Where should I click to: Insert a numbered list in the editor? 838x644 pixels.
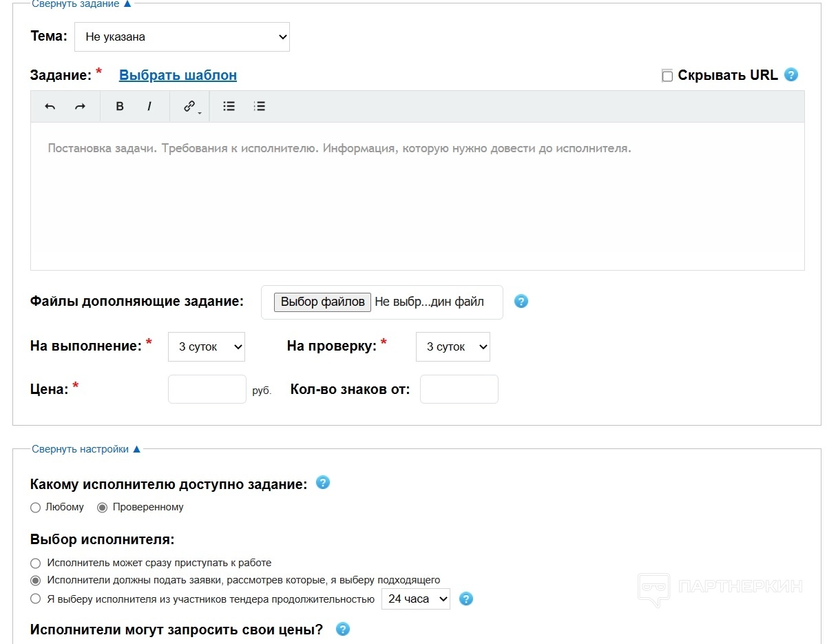[260, 106]
